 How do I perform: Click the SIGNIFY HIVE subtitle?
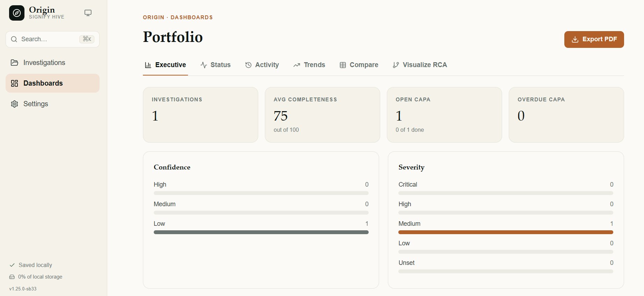[46, 17]
